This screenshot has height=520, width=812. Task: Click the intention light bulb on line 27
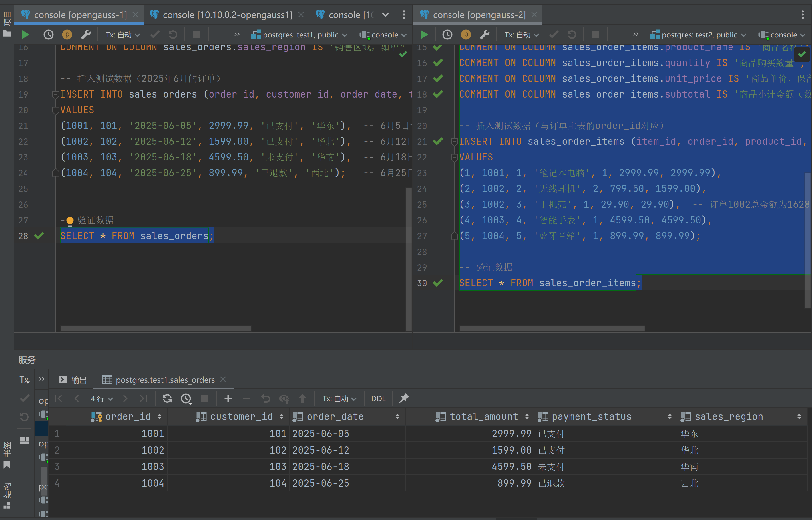[70, 221]
